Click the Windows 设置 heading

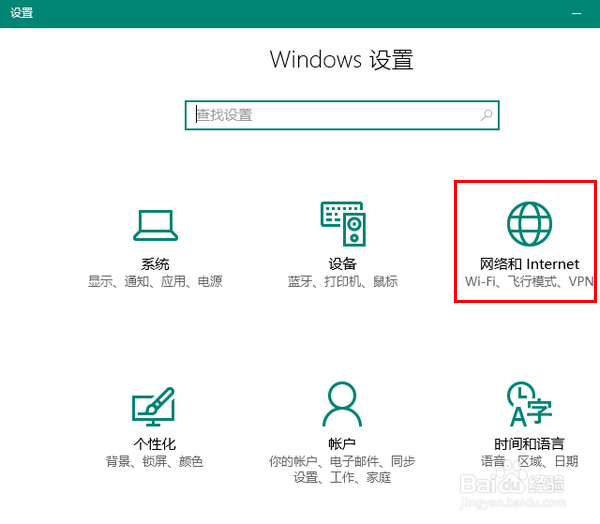(342, 60)
